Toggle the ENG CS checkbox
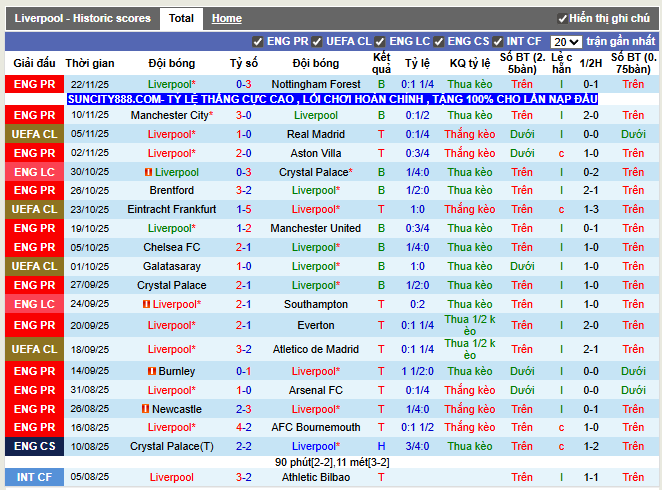662x490 pixels. 439,42
